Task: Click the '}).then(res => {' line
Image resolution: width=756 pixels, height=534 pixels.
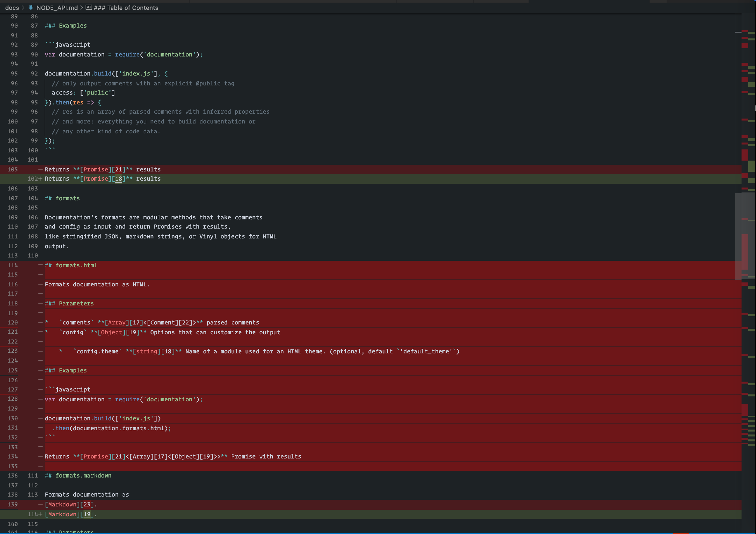Action: (73, 103)
